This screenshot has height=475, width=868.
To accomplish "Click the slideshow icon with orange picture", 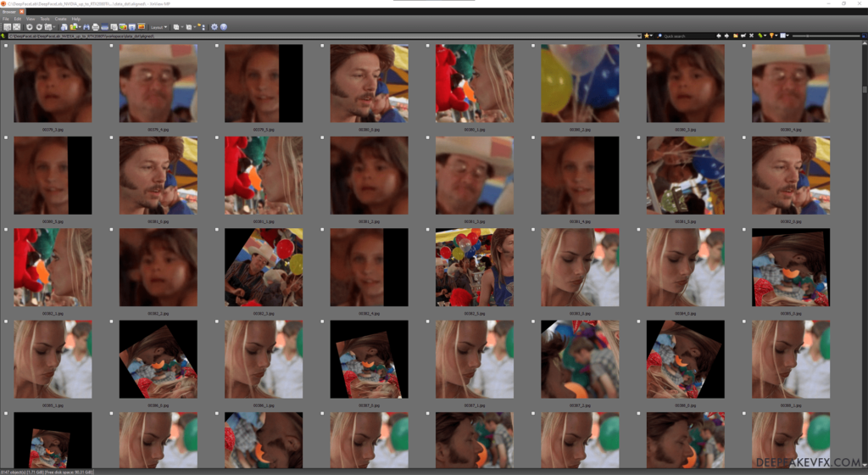I will pos(142,26).
